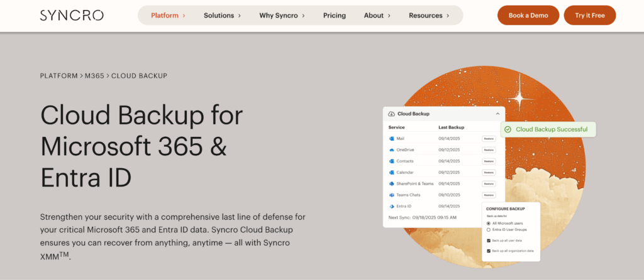Select the All Microsoft users radio button
Image resolution: width=644 pixels, height=280 pixels.
(x=489, y=223)
